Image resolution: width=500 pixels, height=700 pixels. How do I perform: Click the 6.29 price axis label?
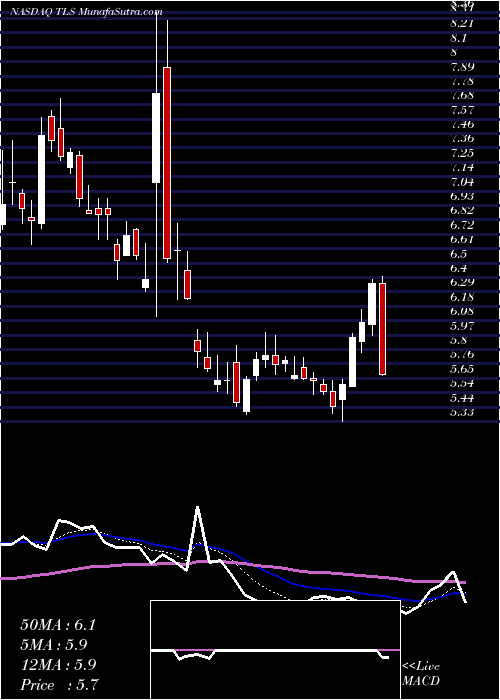(x=462, y=283)
